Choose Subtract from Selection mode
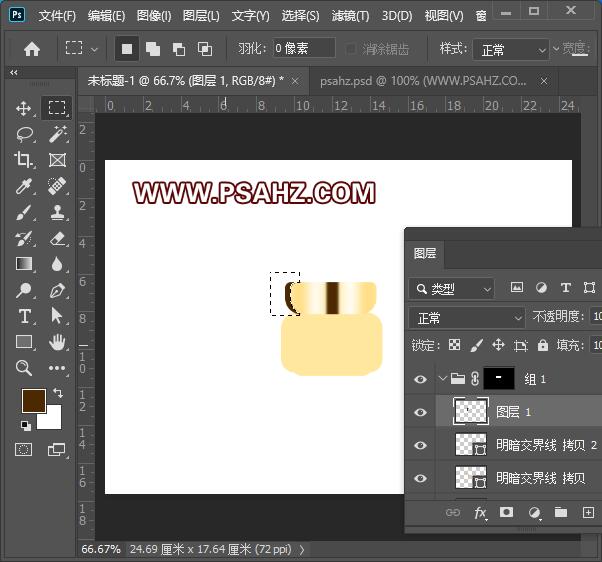The width and height of the screenshot is (602, 562). click(x=179, y=49)
